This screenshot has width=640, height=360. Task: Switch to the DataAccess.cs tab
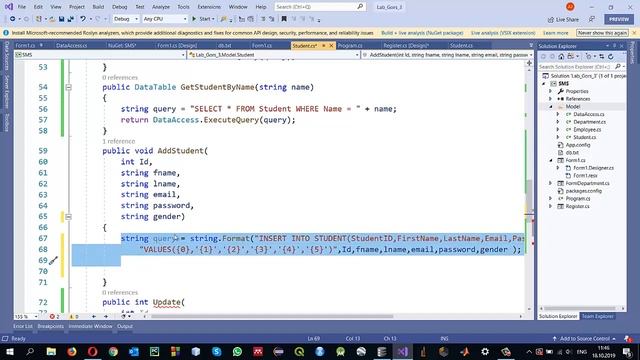71,45
